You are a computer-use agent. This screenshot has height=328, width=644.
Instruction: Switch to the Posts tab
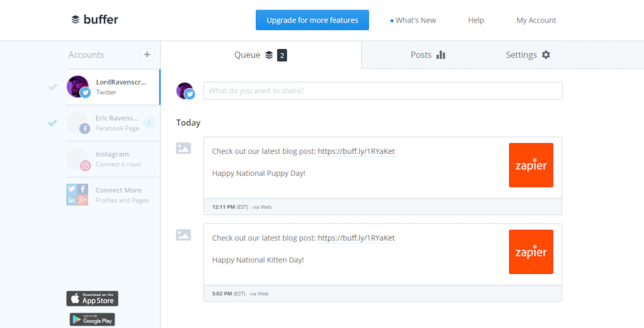pos(428,55)
